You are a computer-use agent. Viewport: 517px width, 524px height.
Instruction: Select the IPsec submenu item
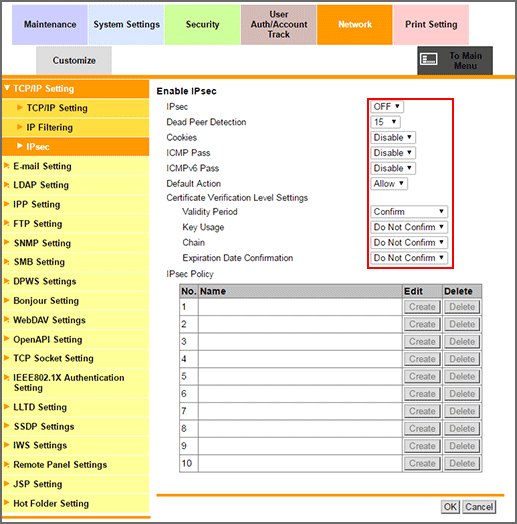pyautogui.click(x=76, y=147)
